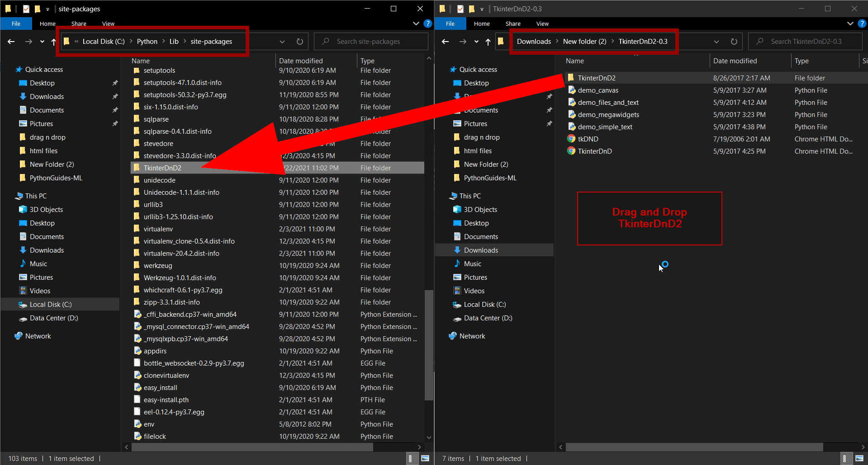Click the horizontal scrollbar in TkinterDnD2-0.3 window
868x465 pixels.
(694, 447)
